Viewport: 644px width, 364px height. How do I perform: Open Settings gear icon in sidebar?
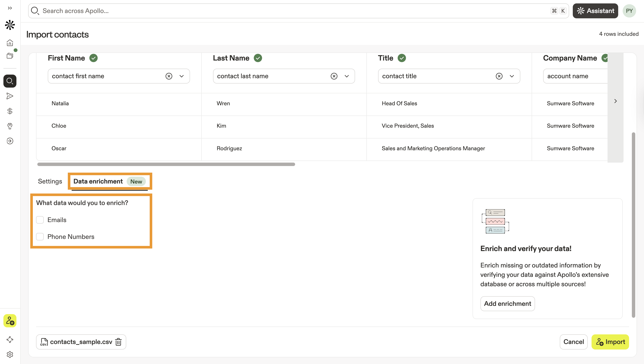(10, 354)
